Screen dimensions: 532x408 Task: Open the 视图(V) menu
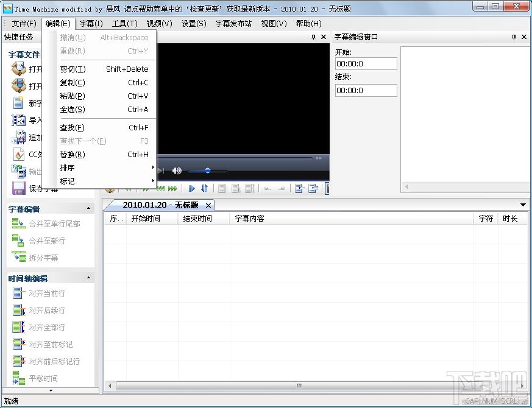coord(274,23)
